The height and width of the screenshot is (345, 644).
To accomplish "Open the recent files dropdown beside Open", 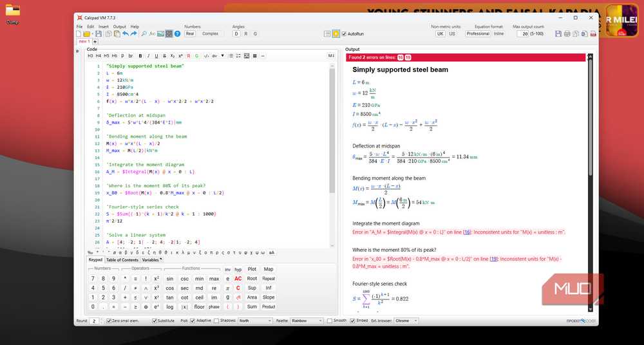I will [93, 33].
